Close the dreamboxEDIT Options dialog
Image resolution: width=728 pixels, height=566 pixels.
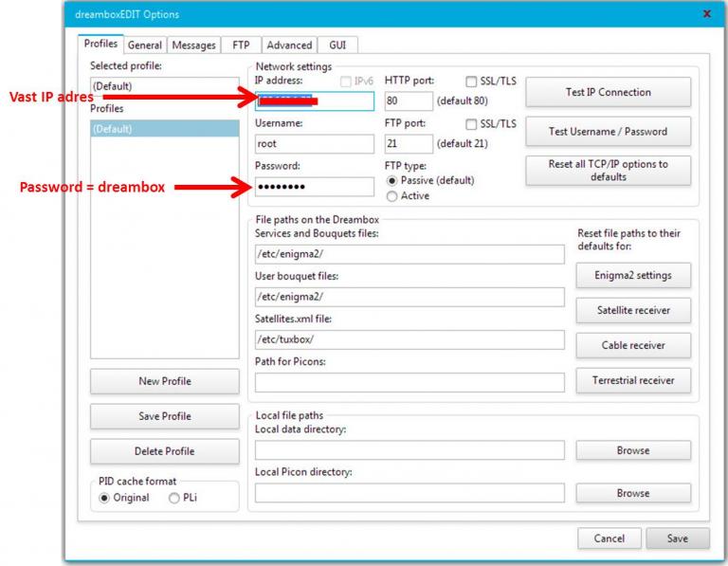[706, 14]
